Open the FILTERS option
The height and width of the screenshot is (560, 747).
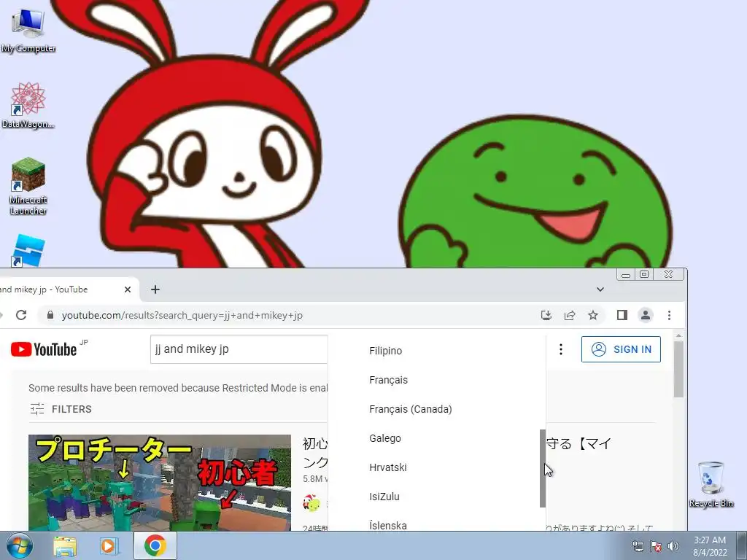[x=61, y=409]
